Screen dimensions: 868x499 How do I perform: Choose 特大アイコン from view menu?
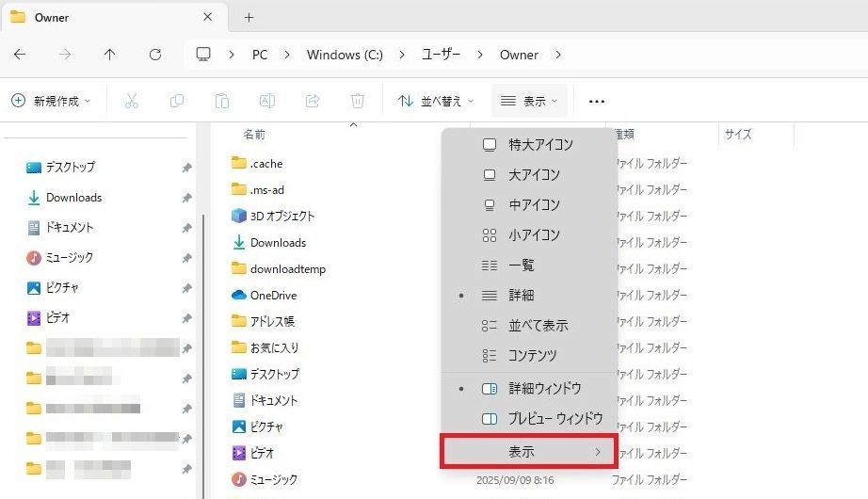coord(539,145)
